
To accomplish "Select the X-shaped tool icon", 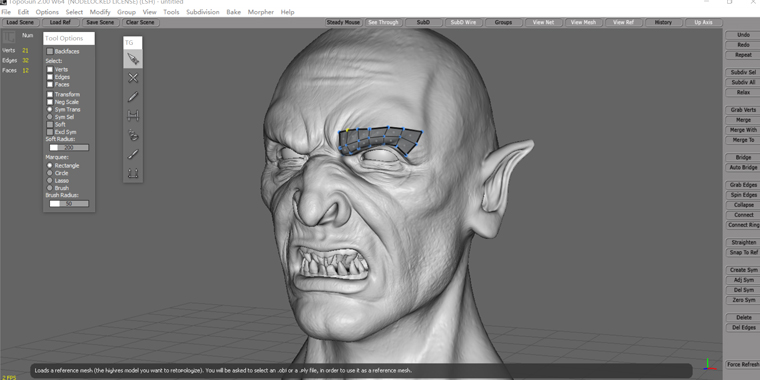I will (133, 78).
